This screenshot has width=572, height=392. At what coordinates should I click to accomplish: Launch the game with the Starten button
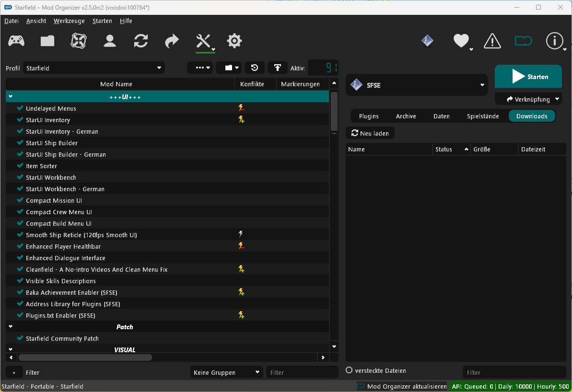[x=528, y=76]
